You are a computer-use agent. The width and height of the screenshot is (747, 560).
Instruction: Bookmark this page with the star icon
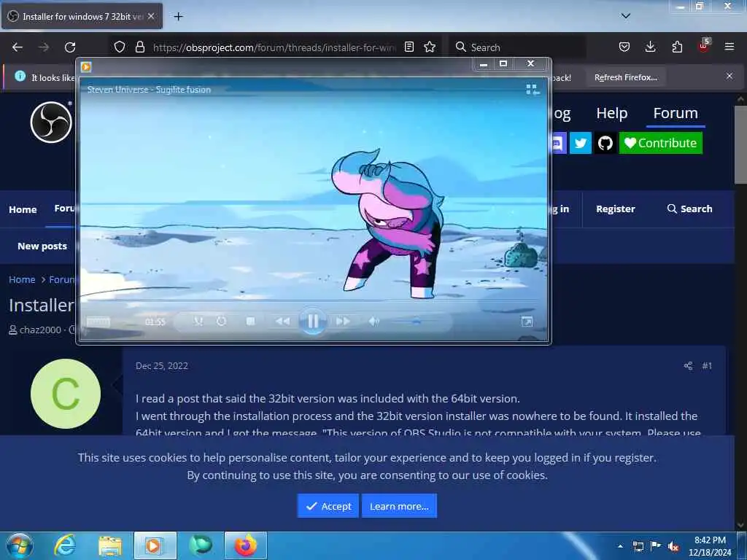click(x=430, y=47)
